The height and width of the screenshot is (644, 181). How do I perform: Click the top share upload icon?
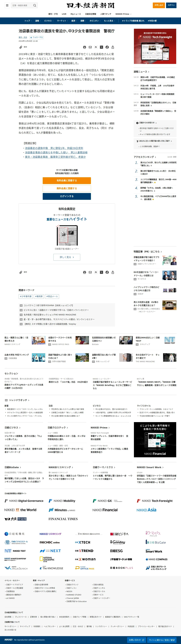tap(113, 47)
